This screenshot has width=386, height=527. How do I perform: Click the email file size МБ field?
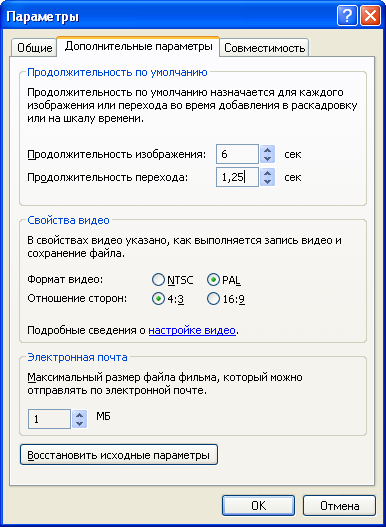pyautogui.click(x=49, y=419)
